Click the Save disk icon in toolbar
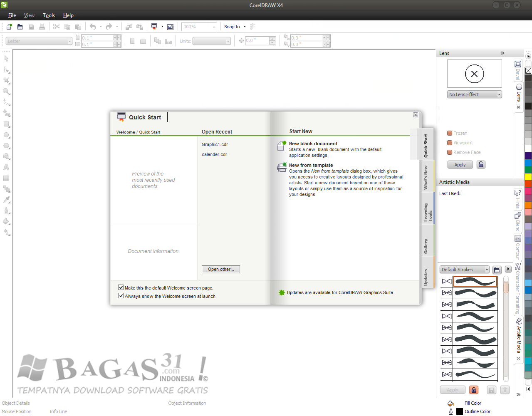 (31, 27)
